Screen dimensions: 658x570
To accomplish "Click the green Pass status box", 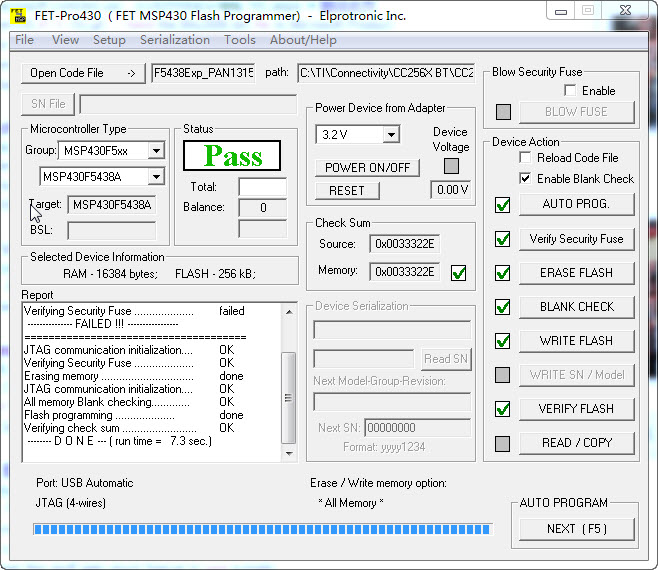I will 232,156.
